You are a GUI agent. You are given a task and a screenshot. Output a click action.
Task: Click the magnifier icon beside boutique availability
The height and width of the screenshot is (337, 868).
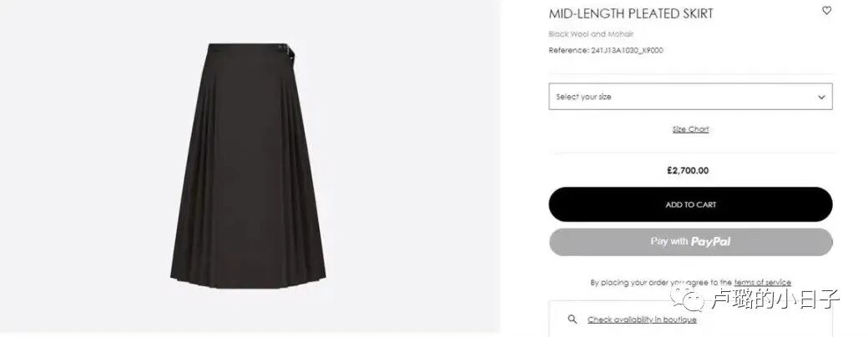573,319
